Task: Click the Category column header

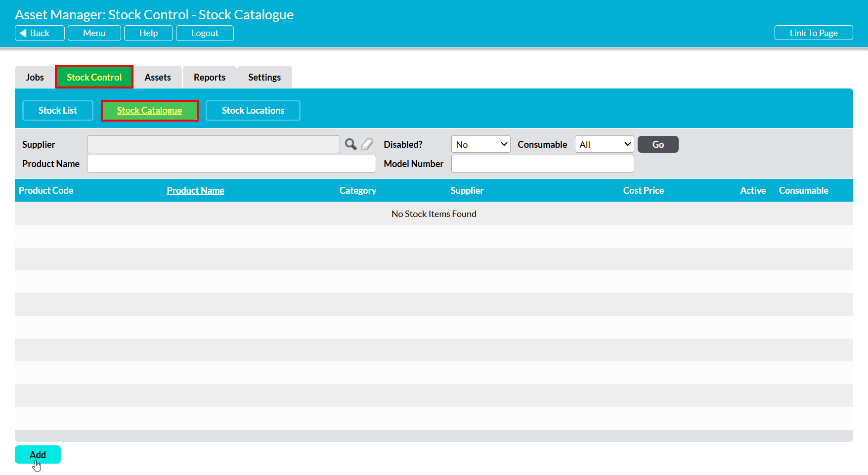Action: click(358, 190)
